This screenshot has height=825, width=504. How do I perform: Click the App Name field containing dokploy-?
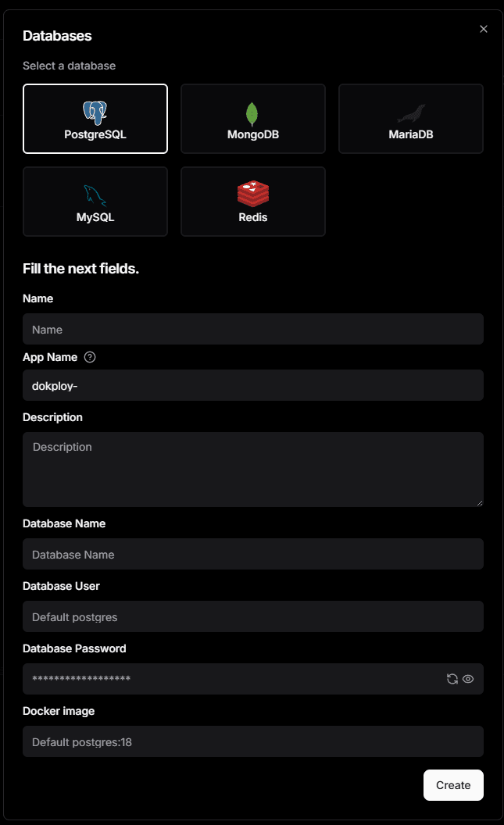coord(252,385)
